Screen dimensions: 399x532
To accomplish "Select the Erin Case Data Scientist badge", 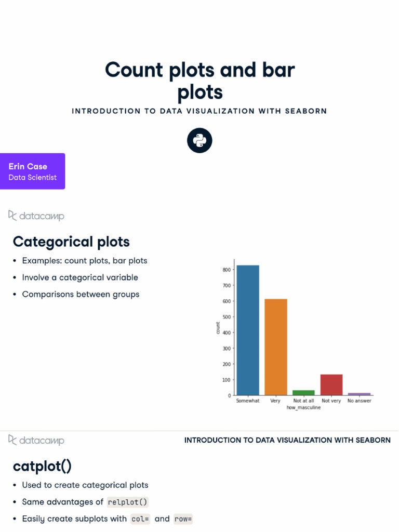I will (x=32, y=171).
